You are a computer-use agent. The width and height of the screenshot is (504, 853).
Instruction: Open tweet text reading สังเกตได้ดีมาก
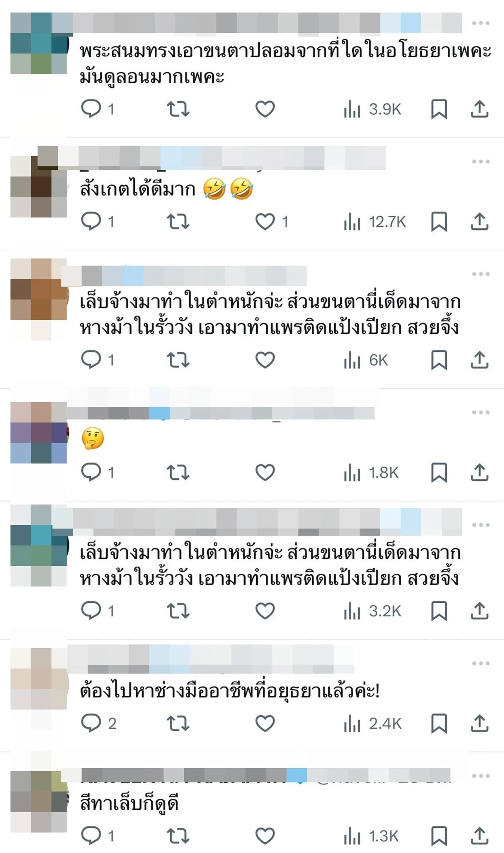click(x=137, y=189)
